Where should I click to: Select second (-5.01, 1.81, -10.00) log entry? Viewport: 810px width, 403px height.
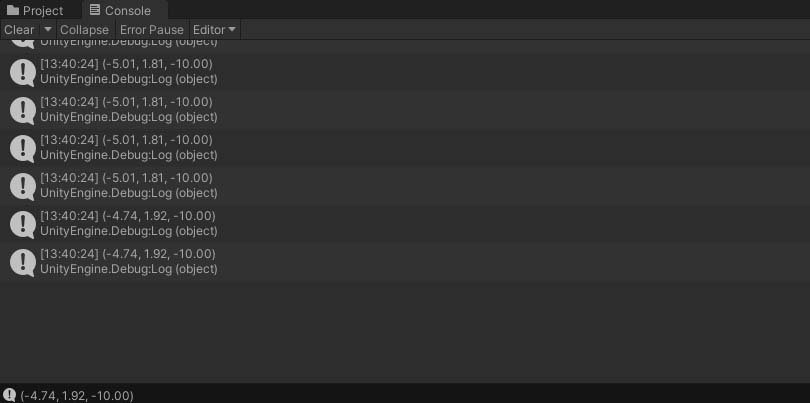point(126,109)
